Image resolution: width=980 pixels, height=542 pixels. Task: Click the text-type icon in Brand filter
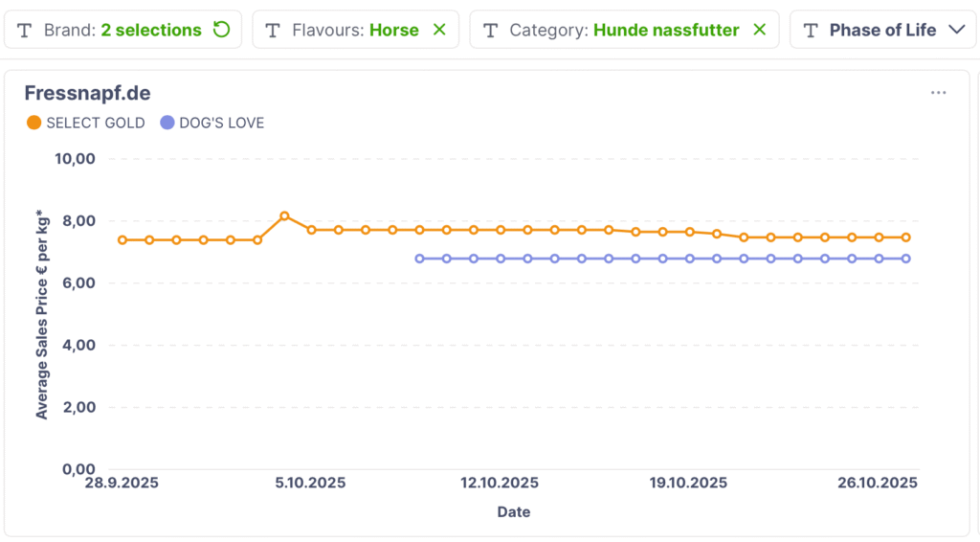tap(25, 31)
